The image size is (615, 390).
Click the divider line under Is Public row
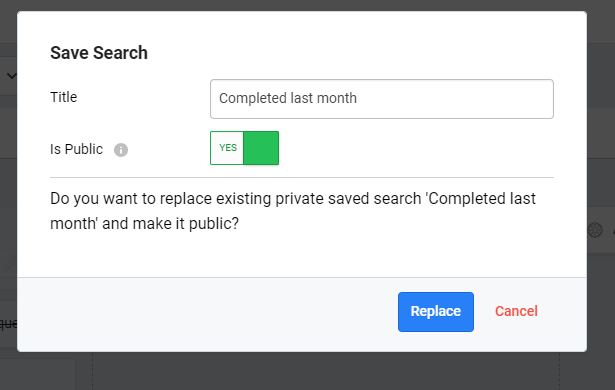[302, 177]
